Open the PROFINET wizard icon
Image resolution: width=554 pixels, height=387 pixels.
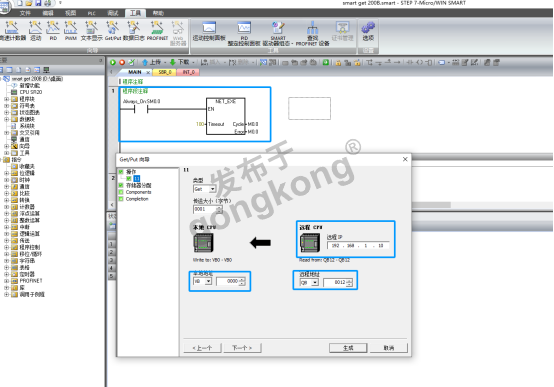pos(157,31)
